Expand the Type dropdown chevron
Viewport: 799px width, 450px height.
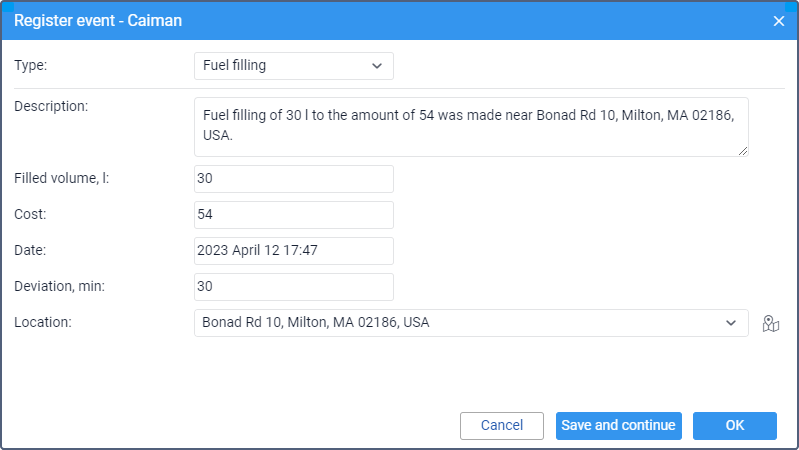point(377,66)
